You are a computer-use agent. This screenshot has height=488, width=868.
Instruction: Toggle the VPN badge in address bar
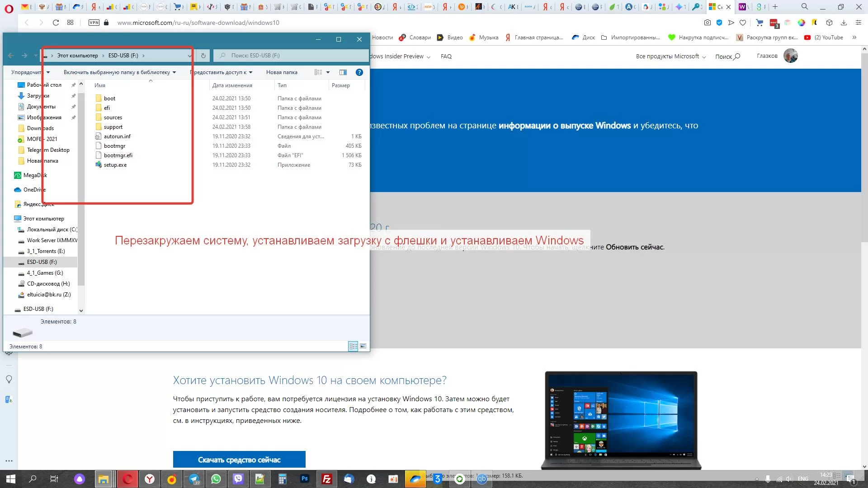click(x=94, y=23)
